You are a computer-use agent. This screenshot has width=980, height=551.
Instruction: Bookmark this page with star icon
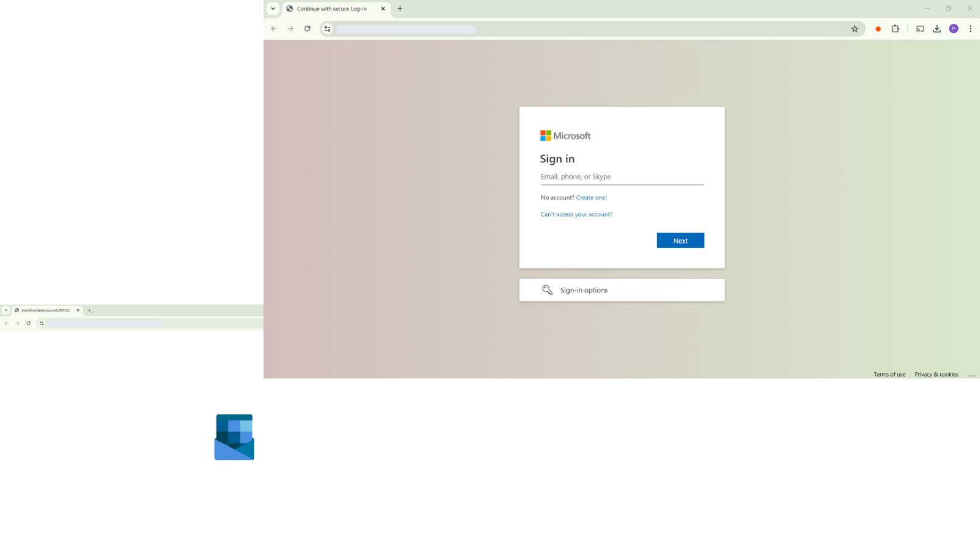854,29
